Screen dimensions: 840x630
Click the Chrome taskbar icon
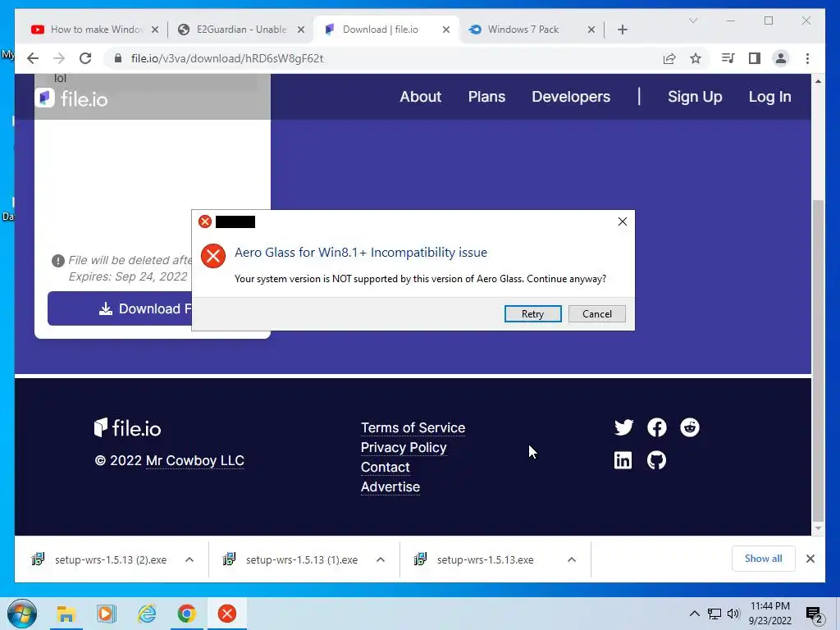(187, 614)
